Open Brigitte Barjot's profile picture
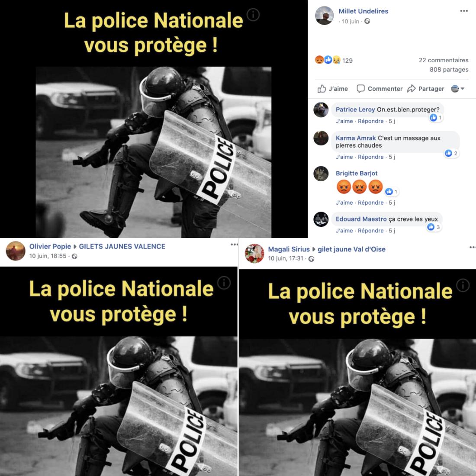Image resolution: width=476 pixels, height=476 pixels. (x=321, y=174)
